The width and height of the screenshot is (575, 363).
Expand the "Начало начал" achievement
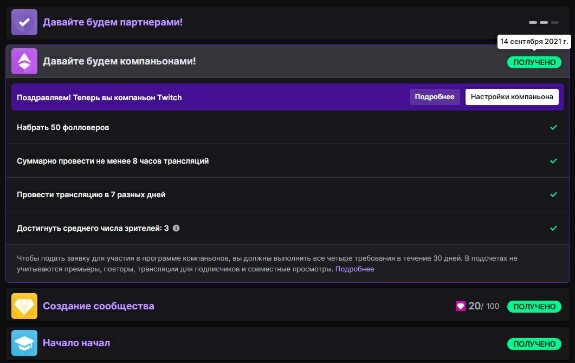pos(288,343)
